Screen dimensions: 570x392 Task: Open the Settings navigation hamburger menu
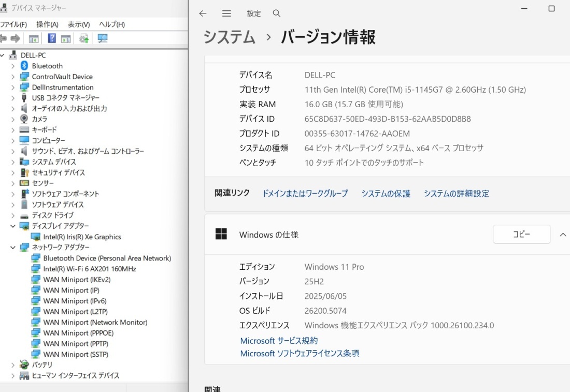coord(226,13)
